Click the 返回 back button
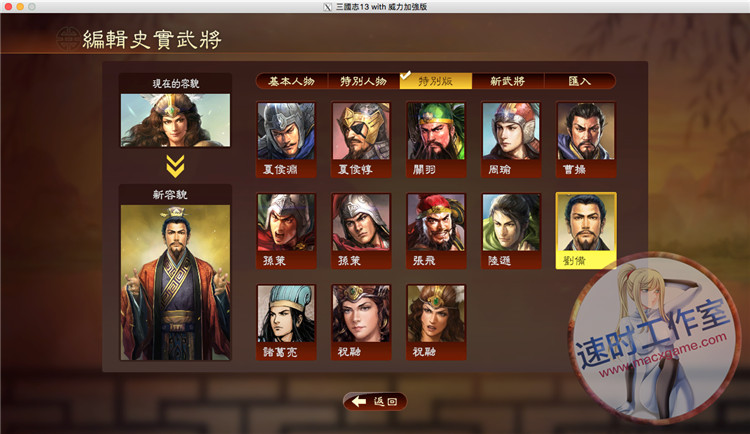750x434 pixels. click(x=375, y=401)
